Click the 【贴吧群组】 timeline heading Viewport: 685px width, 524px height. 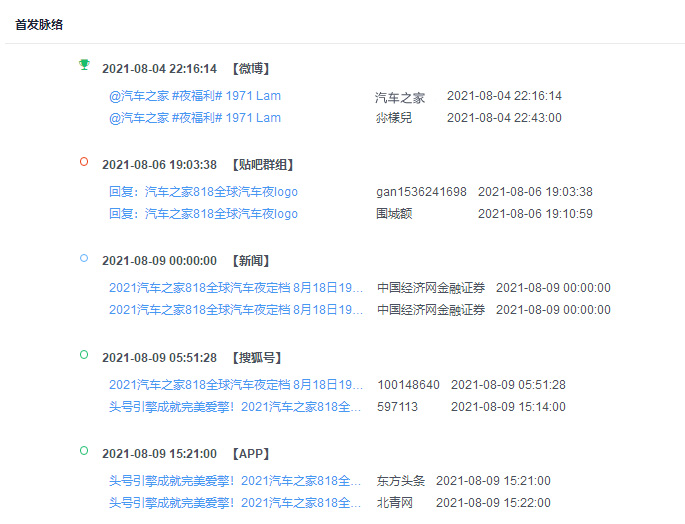click(263, 165)
